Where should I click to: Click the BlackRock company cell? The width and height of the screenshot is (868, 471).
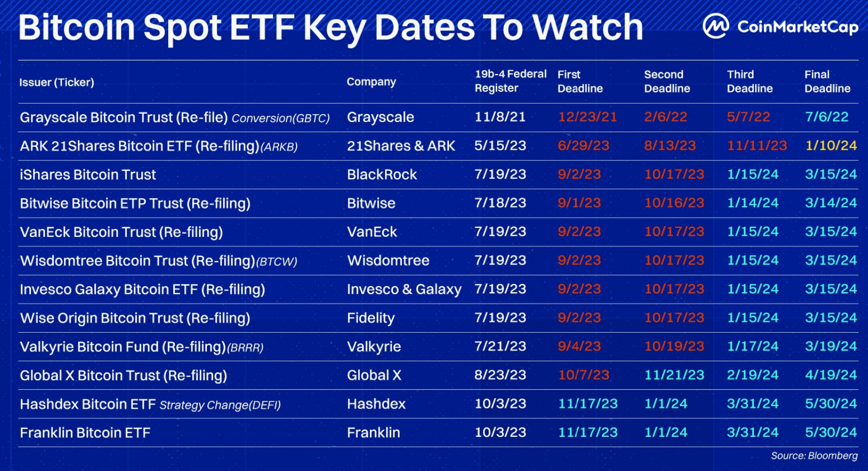382,174
